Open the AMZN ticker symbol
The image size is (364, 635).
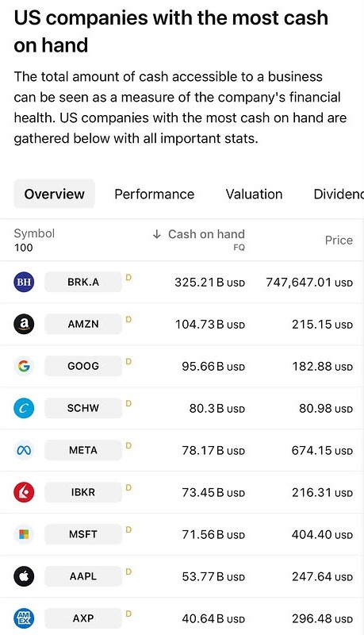(x=83, y=324)
